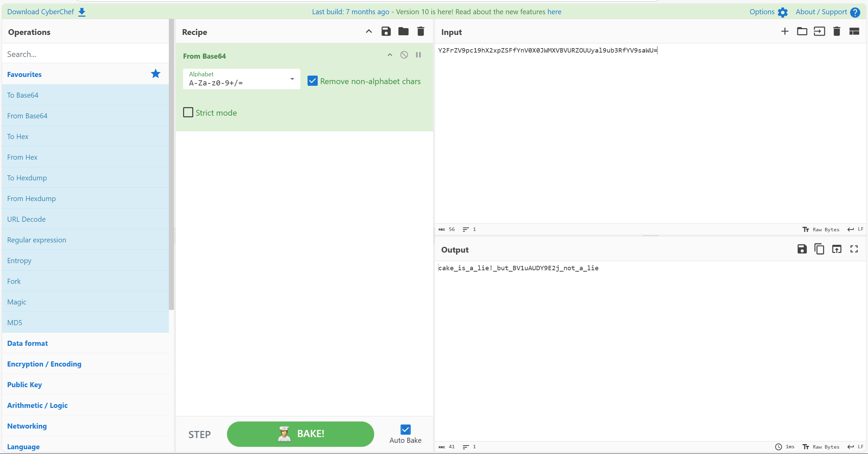Click the input line count indicator
The width and height of the screenshot is (868, 454).
click(x=469, y=230)
